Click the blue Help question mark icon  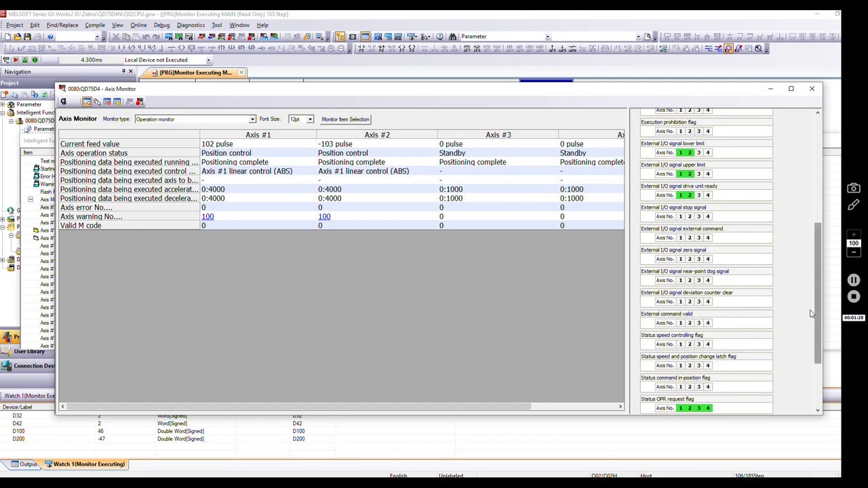pyautogui.click(x=50, y=37)
